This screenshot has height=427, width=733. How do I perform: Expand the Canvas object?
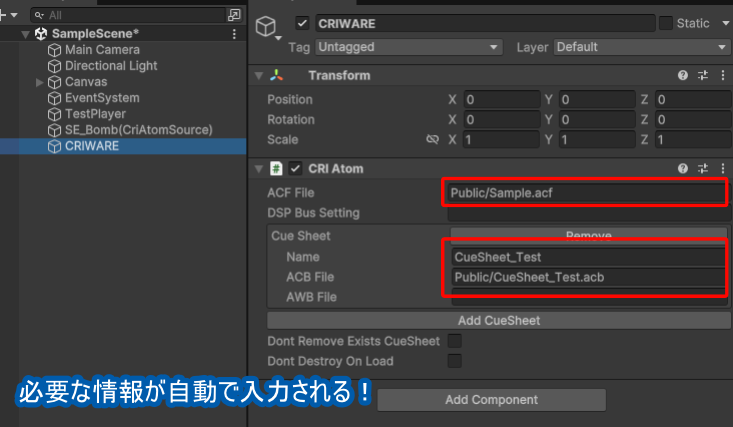coord(40,82)
